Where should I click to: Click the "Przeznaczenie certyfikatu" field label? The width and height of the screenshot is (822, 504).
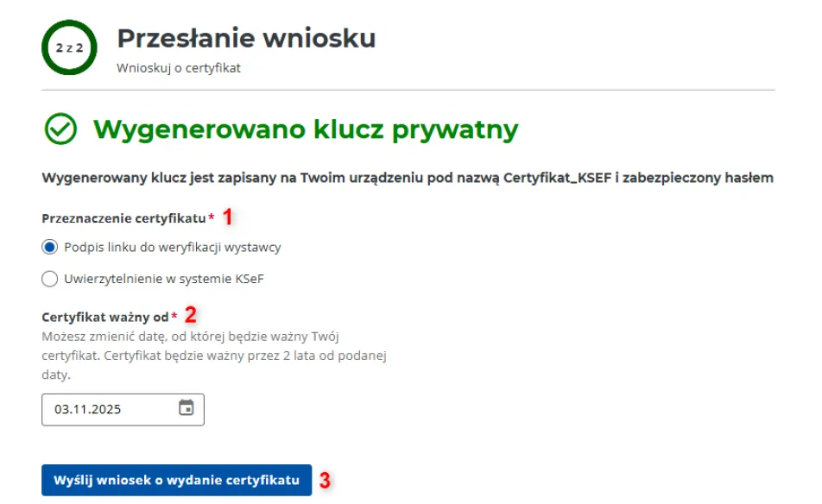[123, 217]
